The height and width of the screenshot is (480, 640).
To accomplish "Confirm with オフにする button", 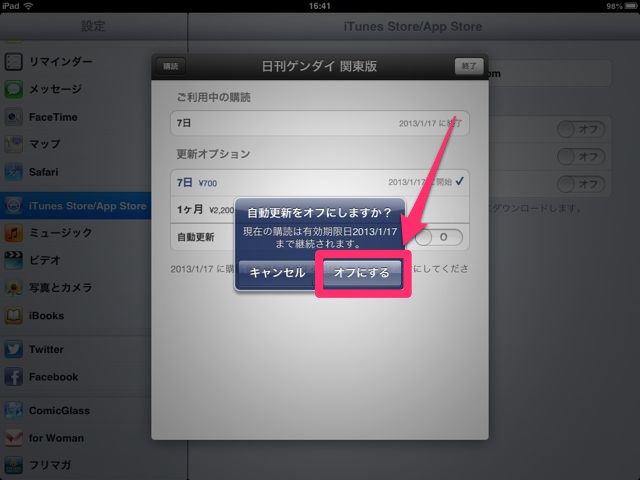I will [x=362, y=273].
